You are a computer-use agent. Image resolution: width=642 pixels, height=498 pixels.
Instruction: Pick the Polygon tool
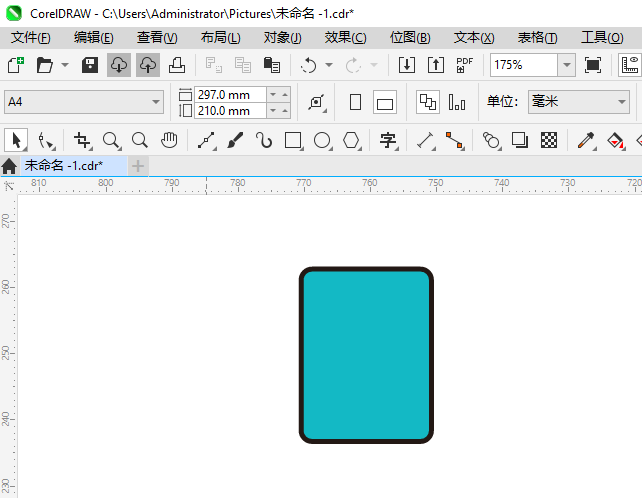click(x=351, y=140)
